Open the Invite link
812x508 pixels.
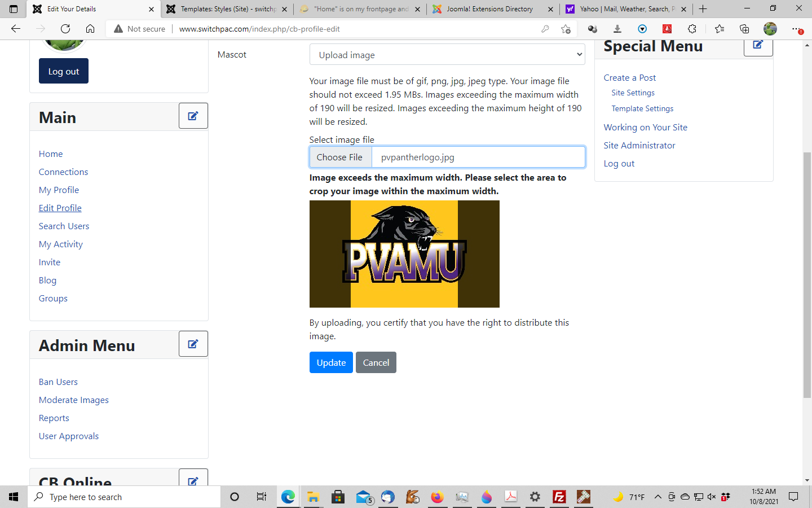50,262
